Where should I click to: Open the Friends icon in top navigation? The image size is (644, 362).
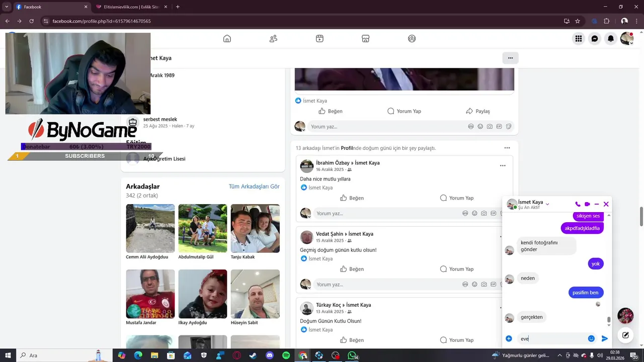click(273, 39)
